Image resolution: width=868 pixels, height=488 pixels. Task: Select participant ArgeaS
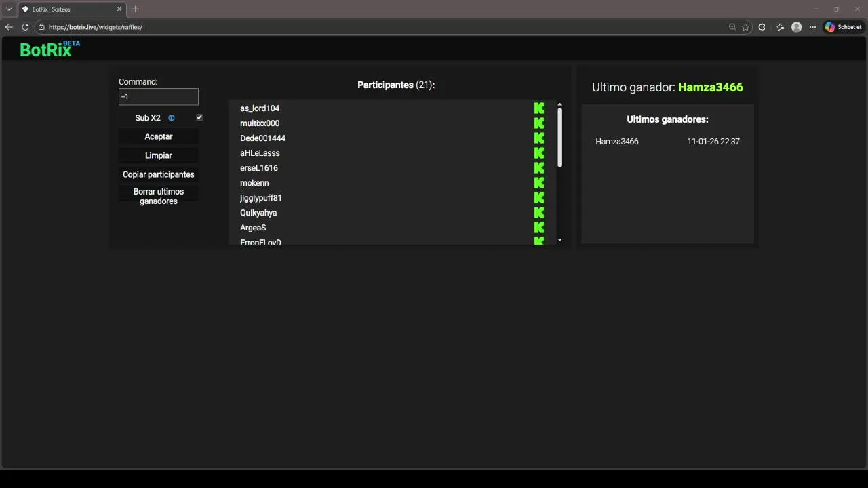pyautogui.click(x=253, y=228)
